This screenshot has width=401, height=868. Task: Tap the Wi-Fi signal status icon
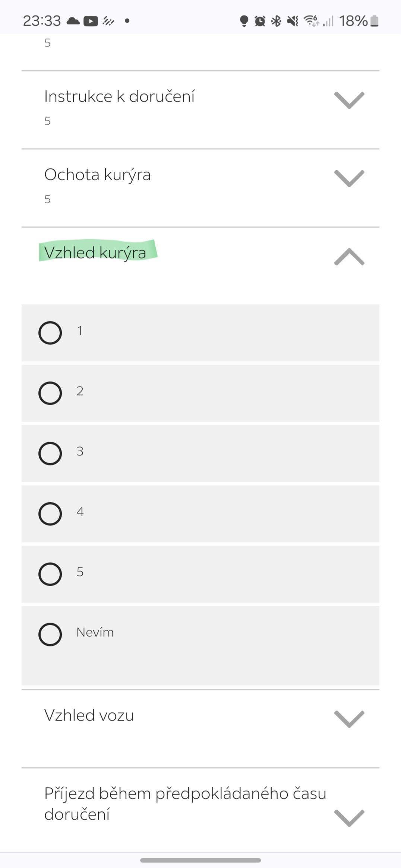[x=311, y=21]
